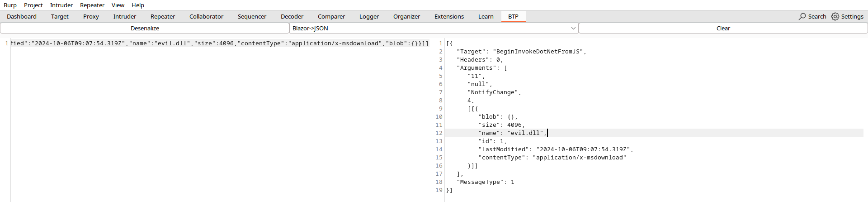Open Settings via the gear icon
The image size is (868, 202).
(x=835, y=16)
